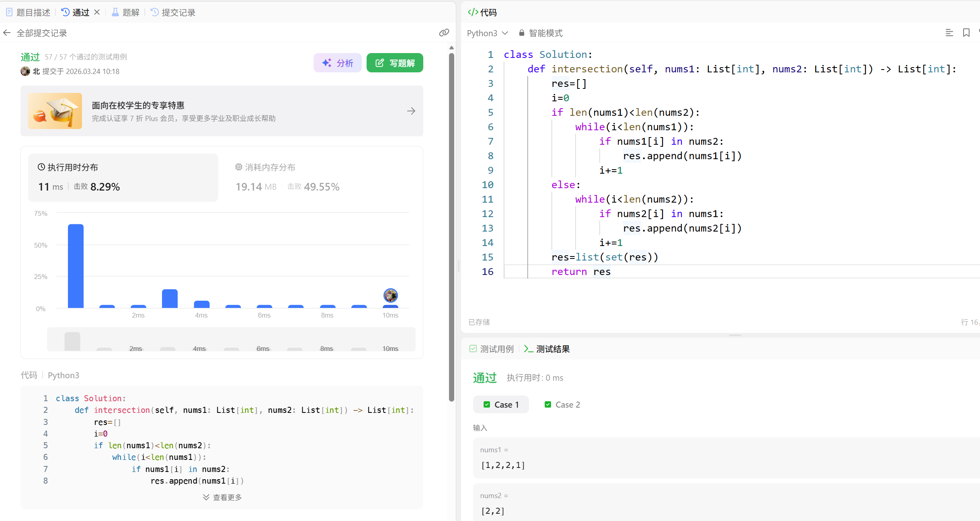Copy submission link with chain icon
The image size is (980, 521).
(x=444, y=33)
